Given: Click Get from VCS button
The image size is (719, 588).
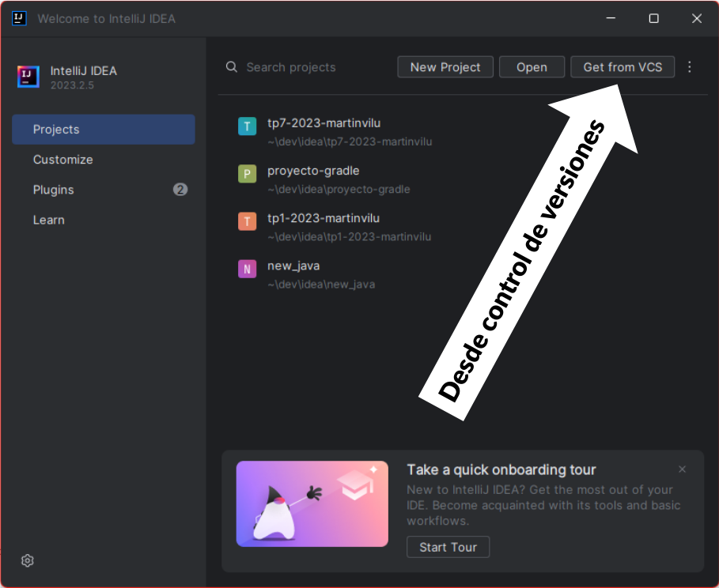Looking at the screenshot, I should 623,67.
